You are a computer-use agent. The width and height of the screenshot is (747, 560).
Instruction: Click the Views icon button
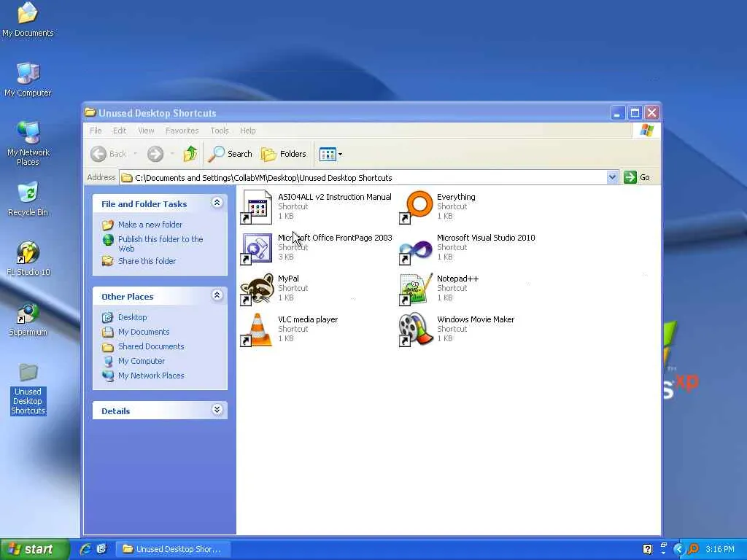328,154
